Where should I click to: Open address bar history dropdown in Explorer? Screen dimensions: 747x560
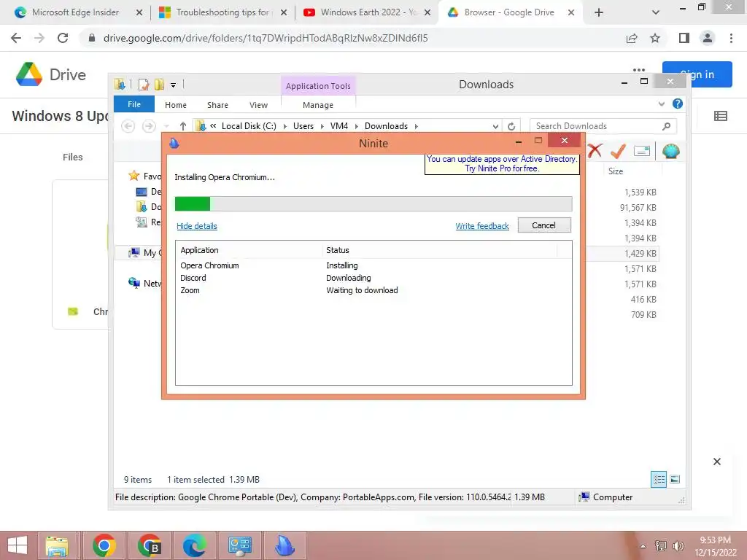pos(495,126)
